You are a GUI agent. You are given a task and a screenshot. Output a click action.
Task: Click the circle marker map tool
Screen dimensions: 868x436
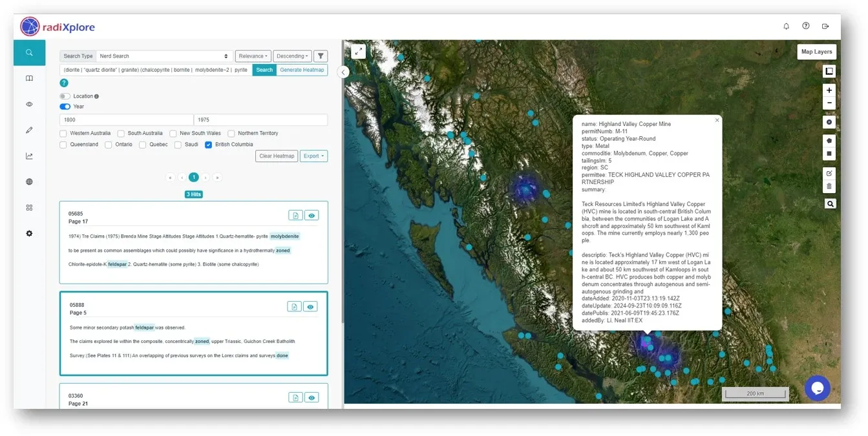[830, 122]
